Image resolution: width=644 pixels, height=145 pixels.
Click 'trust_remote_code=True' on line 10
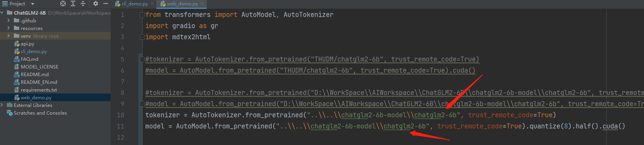510,115
